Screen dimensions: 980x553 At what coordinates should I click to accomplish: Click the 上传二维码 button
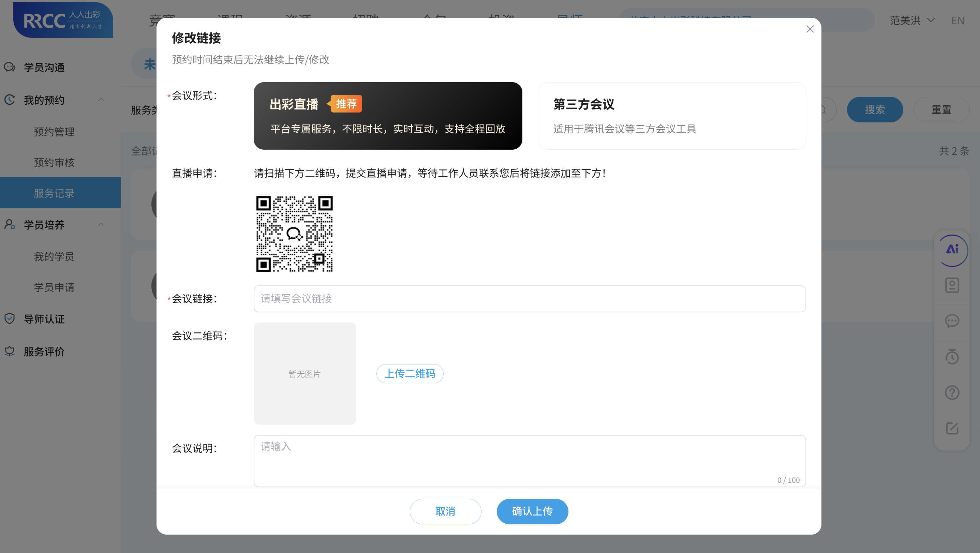coord(410,373)
